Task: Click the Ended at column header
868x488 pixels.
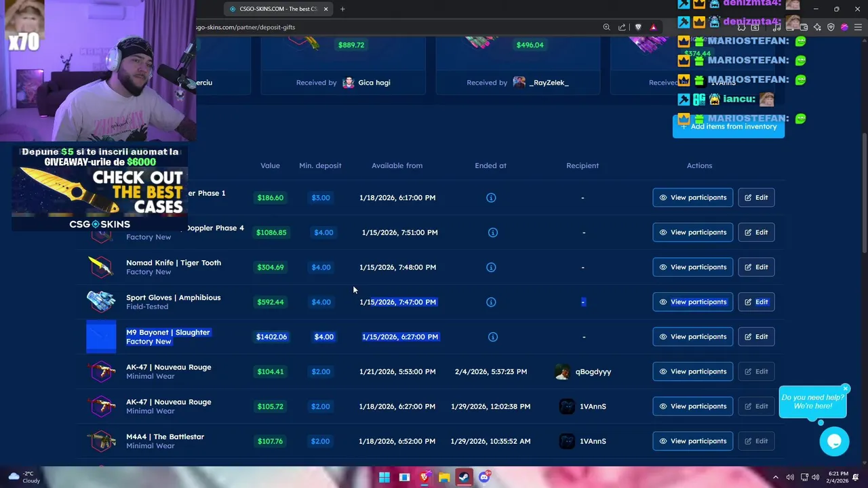Action: (490, 165)
